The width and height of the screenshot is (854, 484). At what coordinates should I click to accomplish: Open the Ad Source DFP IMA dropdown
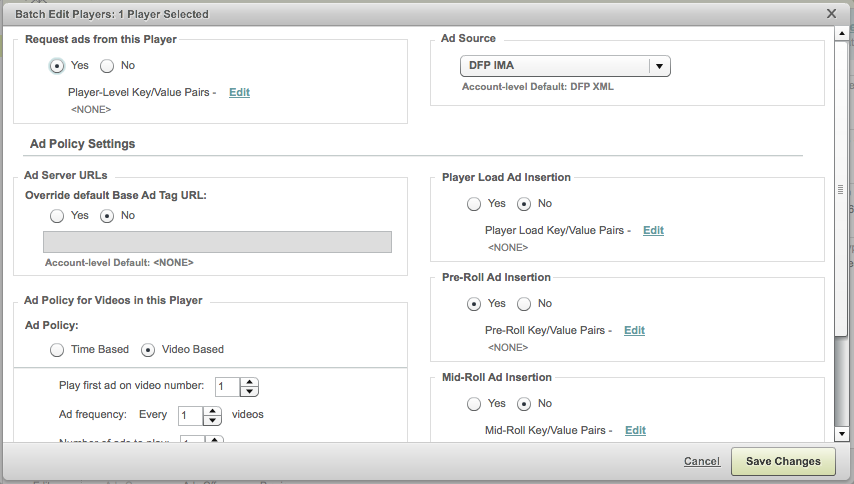(565, 66)
